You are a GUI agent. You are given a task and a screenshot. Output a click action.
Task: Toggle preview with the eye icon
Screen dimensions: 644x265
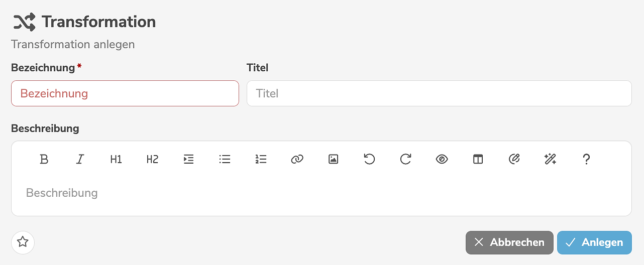pyautogui.click(x=442, y=160)
